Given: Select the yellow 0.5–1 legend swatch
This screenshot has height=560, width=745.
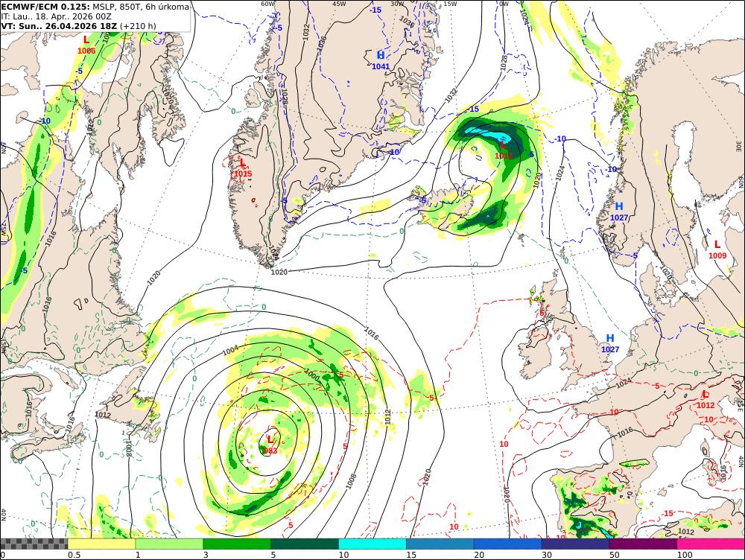Looking at the screenshot, I should coord(101,544).
